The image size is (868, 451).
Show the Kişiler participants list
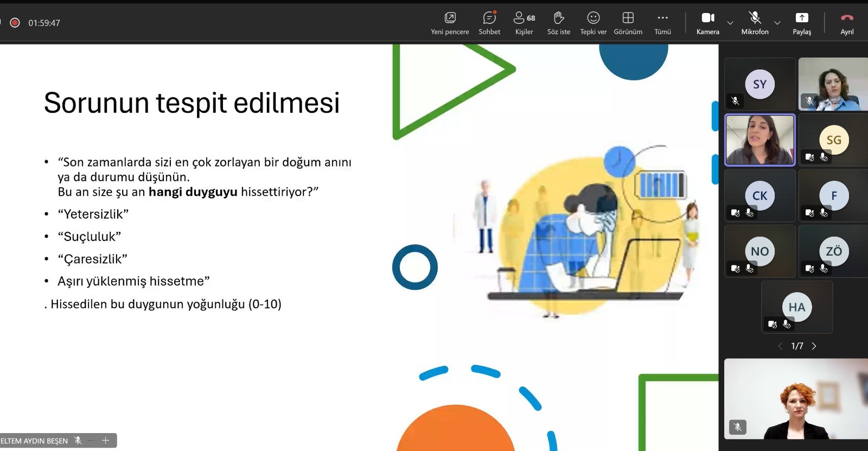click(524, 23)
